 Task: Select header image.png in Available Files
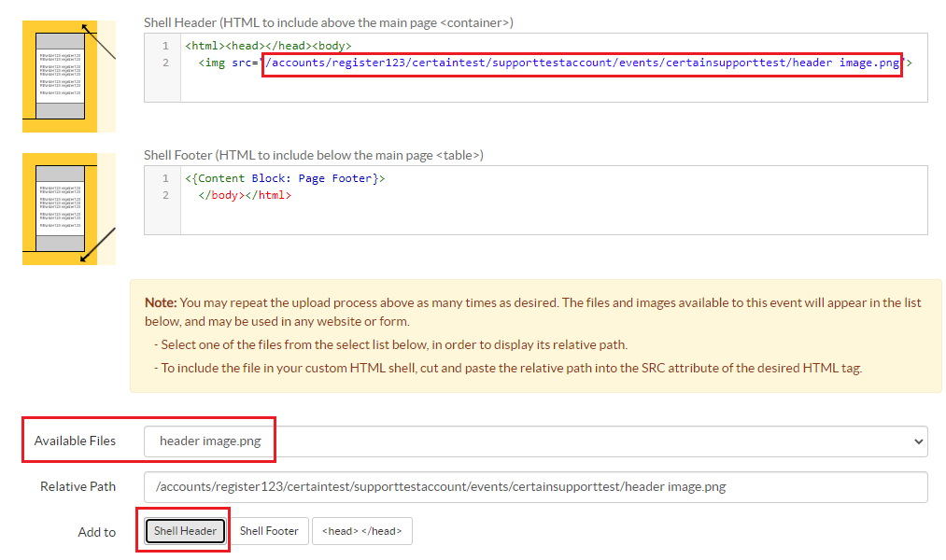[210, 441]
